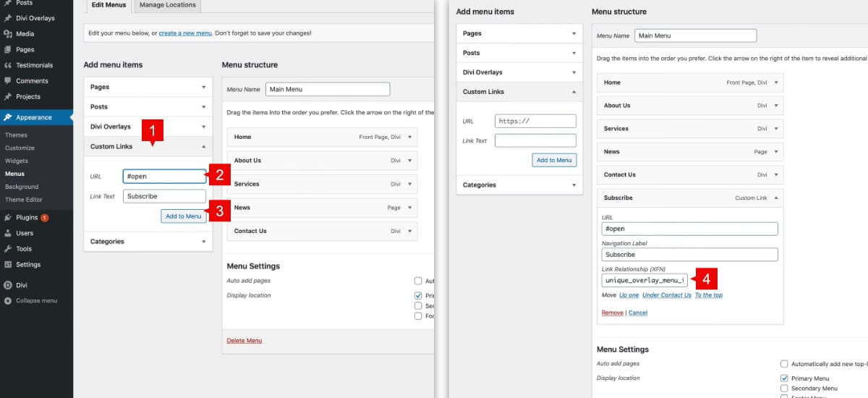Click the Testimonials megaphone icon
The height and width of the screenshot is (398, 868).
[x=8, y=65]
